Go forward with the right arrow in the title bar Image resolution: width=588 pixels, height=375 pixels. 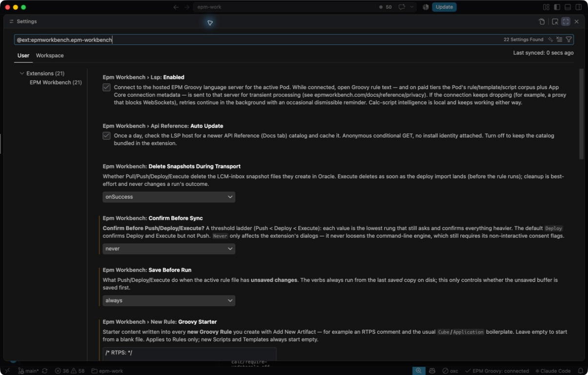[187, 7]
